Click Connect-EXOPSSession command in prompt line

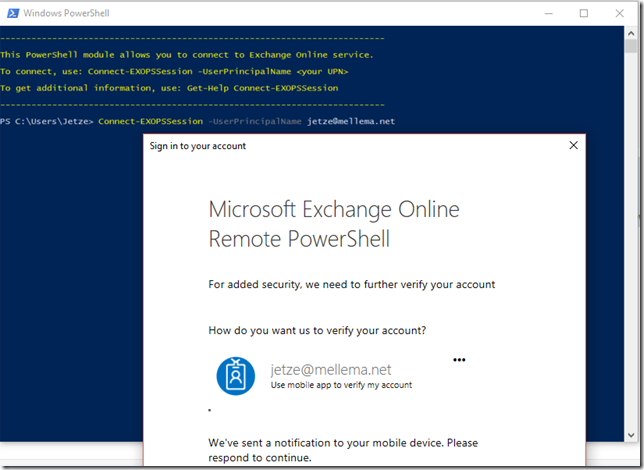[x=150, y=121]
